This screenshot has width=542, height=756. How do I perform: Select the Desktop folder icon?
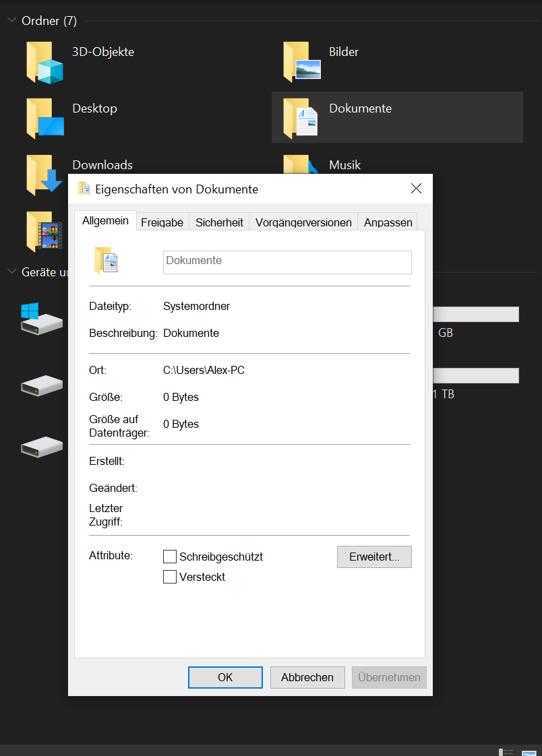tap(45, 119)
